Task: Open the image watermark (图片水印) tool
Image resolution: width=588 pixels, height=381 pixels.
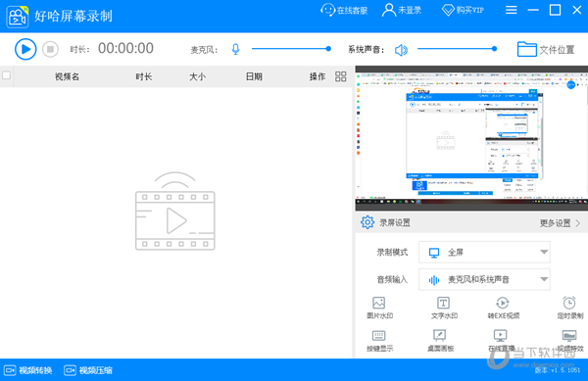Action: click(x=379, y=308)
